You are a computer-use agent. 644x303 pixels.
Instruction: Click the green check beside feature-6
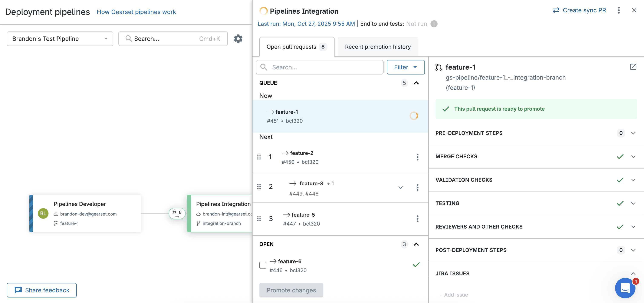click(x=416, y=265)
